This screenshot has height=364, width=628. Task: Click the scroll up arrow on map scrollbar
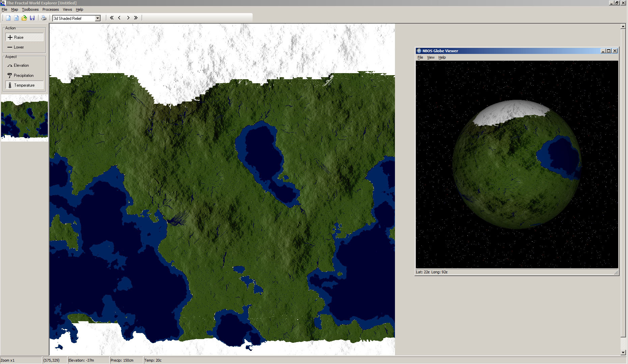[623, 26]
